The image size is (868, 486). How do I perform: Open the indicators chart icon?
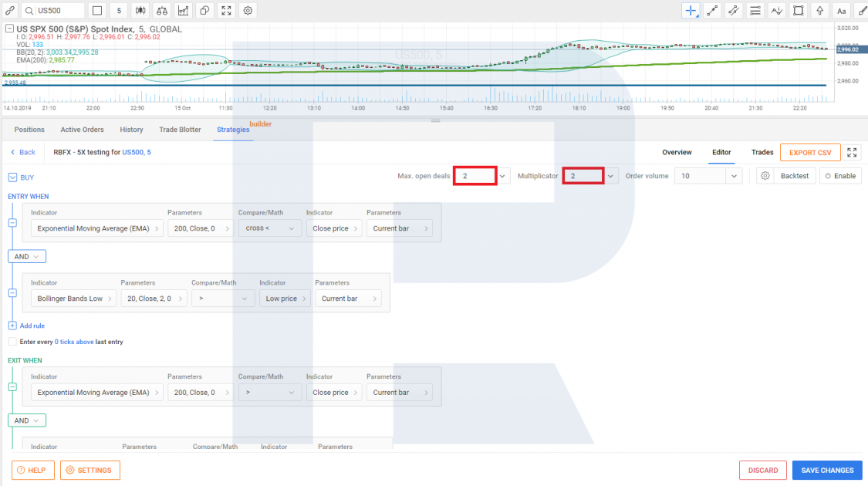pos(184,11)
